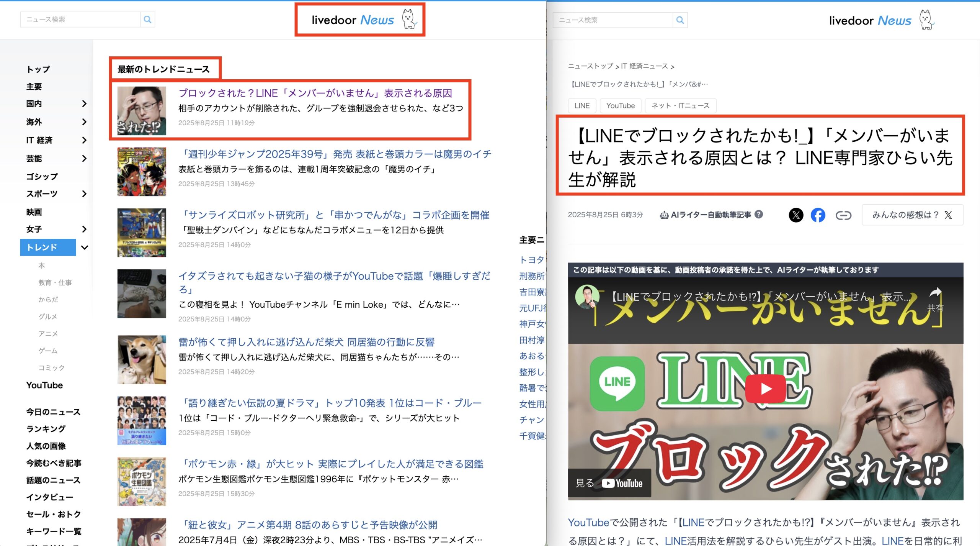Viewport: 980px width, 546px height.
Task: Open the 紐と彼女 アニメ第4期 article
Action: pos(308,525)
